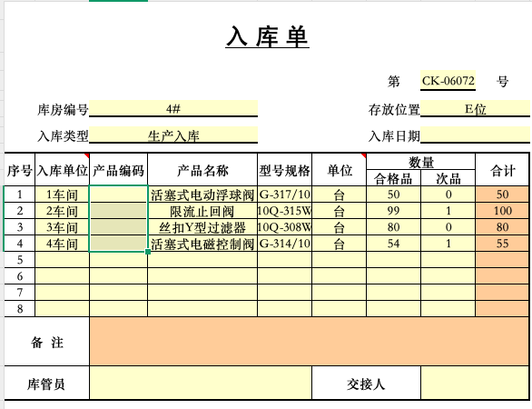Image resolution: width=532 pixels, height=409 pixels.
Task: Click the empty 产品编码 cell in row 1
Action: [118, 195]
